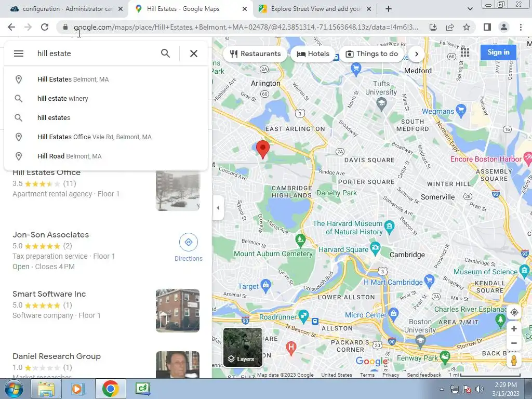View the Smart Software Inc building photo
Screen dimensions: 532x399
pyautogui.click(x=178, y=311)
